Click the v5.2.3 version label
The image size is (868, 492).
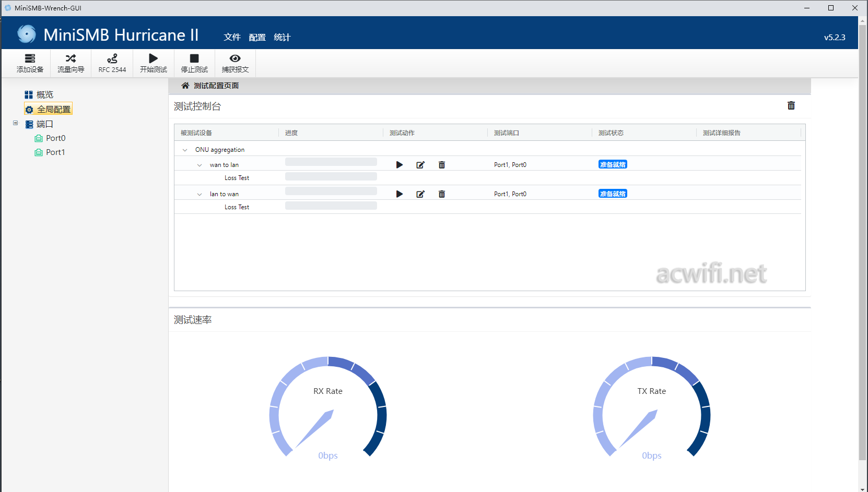835,38
